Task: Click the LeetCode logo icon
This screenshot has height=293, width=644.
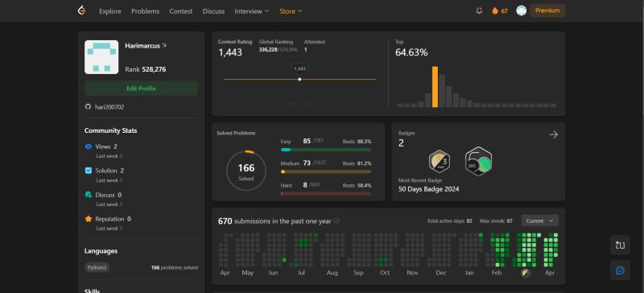Action: (x=82, y=10)
